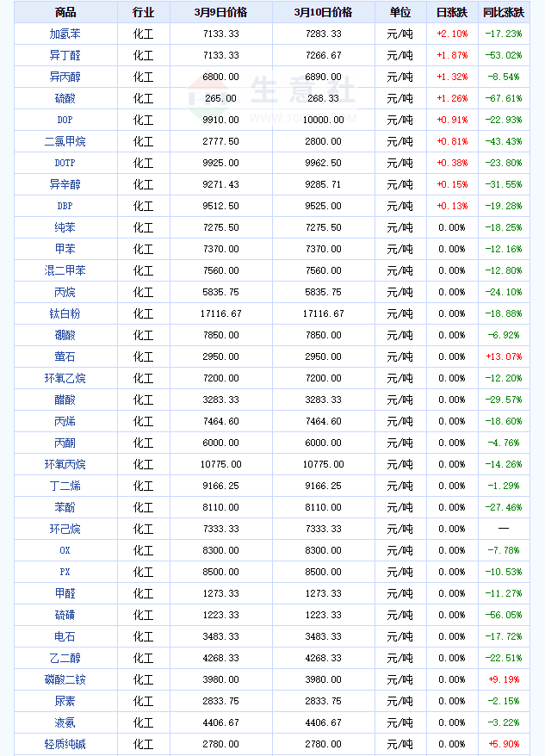The height and width of the screenshot is (756, 545).
Task: Select the 4406.67 March 10 price for 液氨
Action: (323, 722)
